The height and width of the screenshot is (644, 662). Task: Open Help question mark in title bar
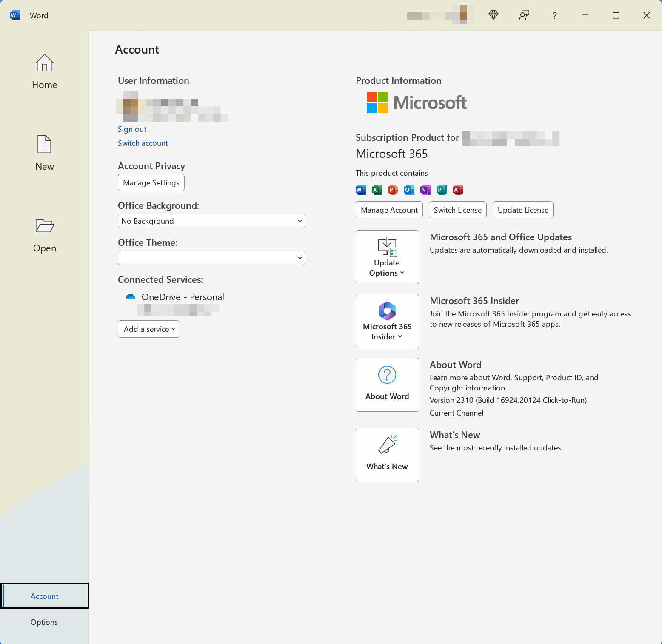[x=554, y=15]
